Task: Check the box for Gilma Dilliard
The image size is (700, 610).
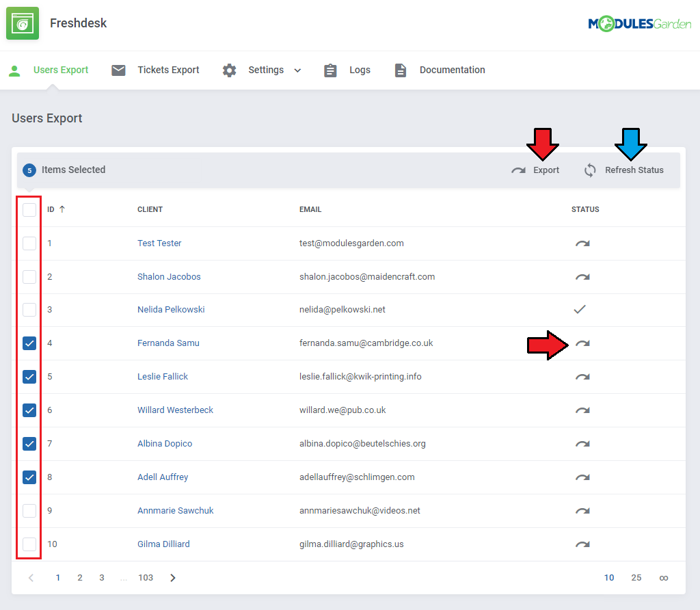Action: (x=29, y=544)
